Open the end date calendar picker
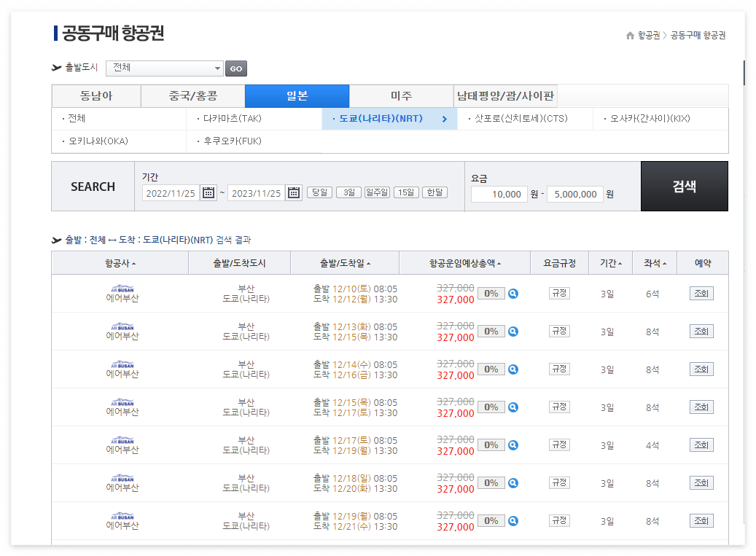The image size is (756, 556). click(293, 192)
